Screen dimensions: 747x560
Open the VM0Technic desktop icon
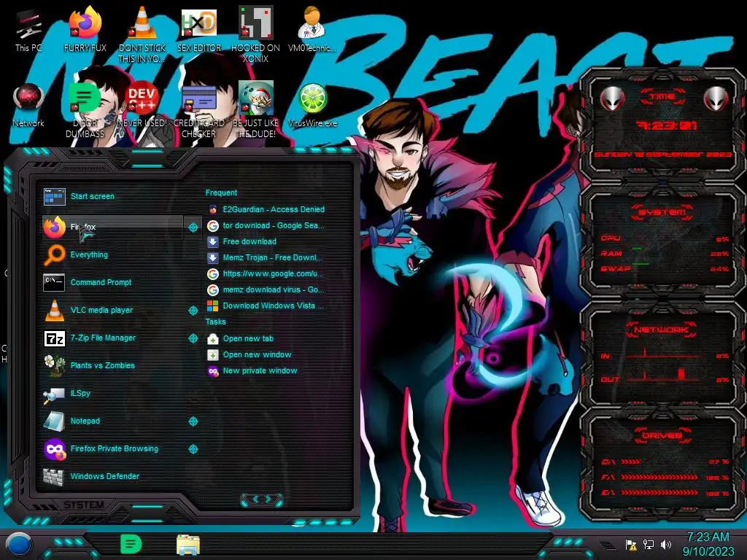(312, 30)
